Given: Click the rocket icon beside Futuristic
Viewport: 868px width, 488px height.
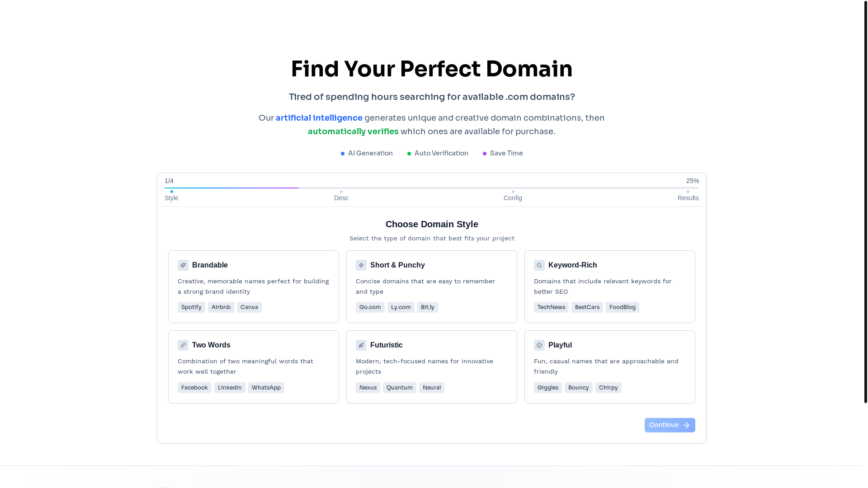Looking at the screenshot, I should point(361,345).
